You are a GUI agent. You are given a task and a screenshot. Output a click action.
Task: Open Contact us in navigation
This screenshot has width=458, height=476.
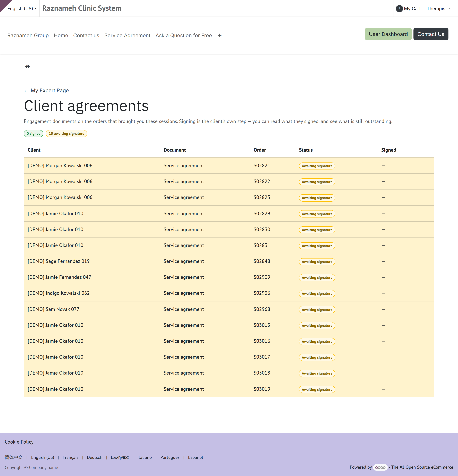pos(86,35)
